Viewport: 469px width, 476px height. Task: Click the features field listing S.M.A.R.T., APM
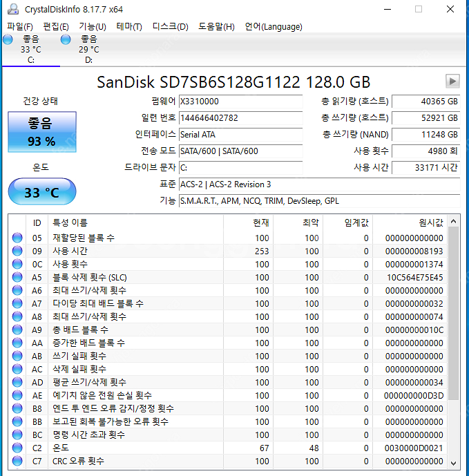tap(319, 201)
